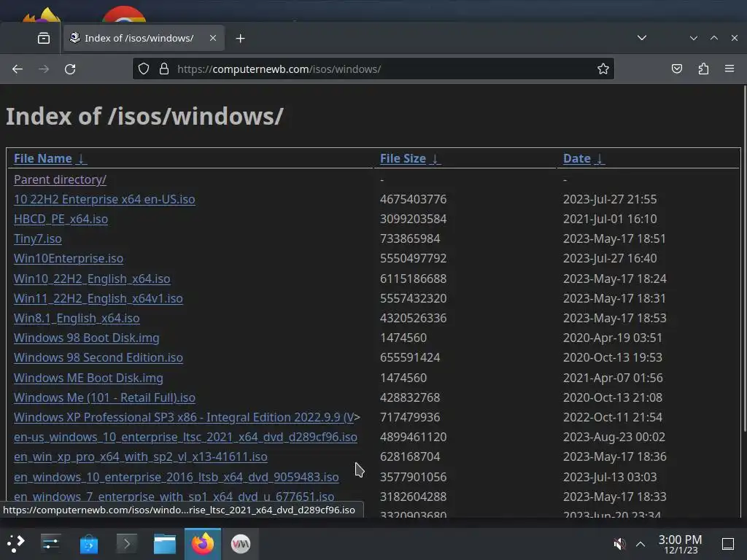Download Windows Me (101 - Retail Full).iso
Screen dimensions: 747x560
tap(104, 397)
